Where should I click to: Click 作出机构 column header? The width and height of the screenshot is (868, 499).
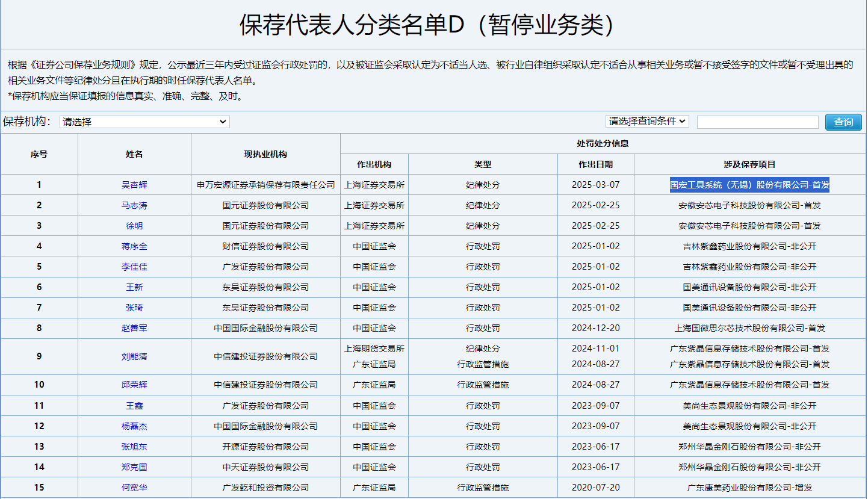pyautogui.click(x=374, y=164)
